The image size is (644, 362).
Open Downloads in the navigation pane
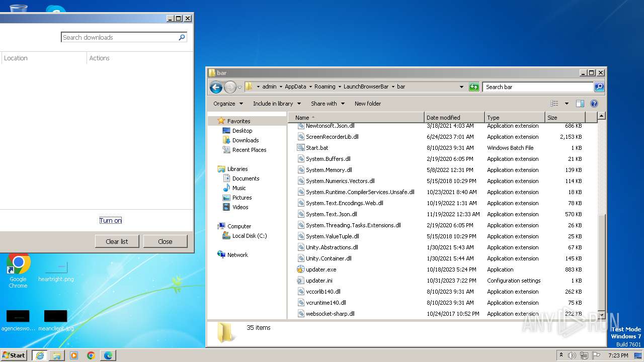246,140
